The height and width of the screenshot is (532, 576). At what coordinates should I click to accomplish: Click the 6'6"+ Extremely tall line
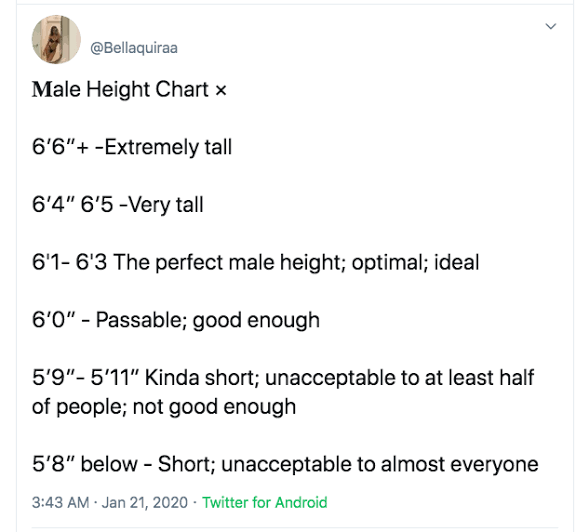pyautogui.click(x=132, y=147)
